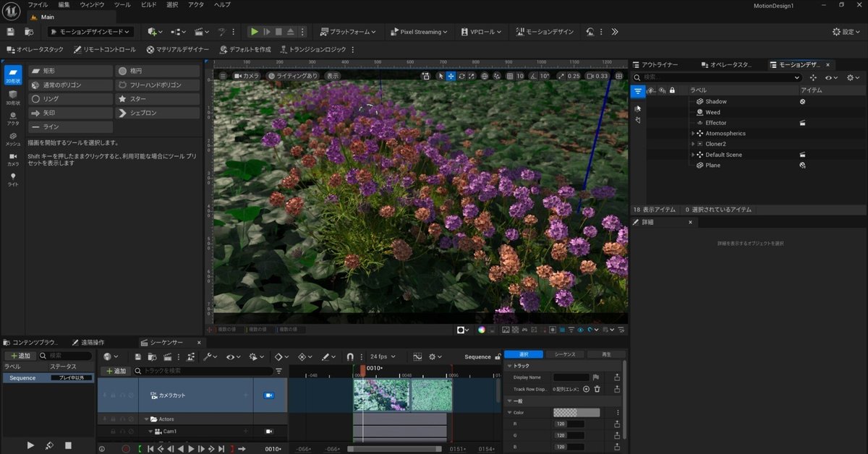Click the モーションデザイン toolbar button
868x454 pixels.
[545, 32]
